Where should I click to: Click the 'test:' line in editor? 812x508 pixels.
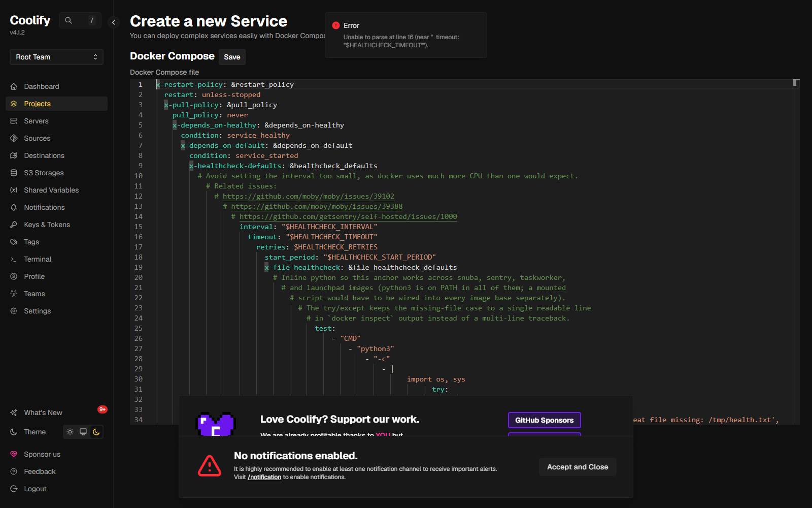click(325, 328)
